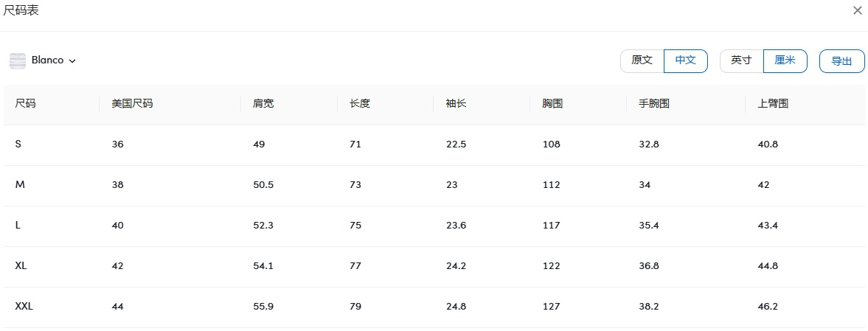Select the size S row

coord(18,144)
